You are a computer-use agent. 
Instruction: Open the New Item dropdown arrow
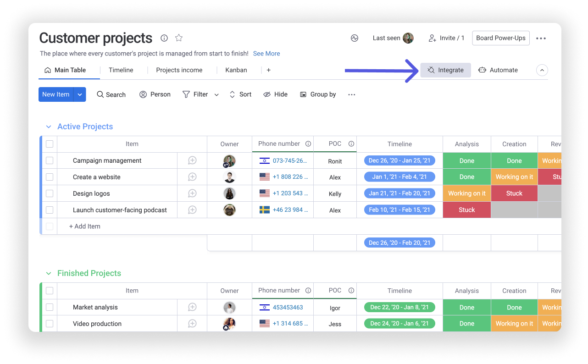(79, 94)
